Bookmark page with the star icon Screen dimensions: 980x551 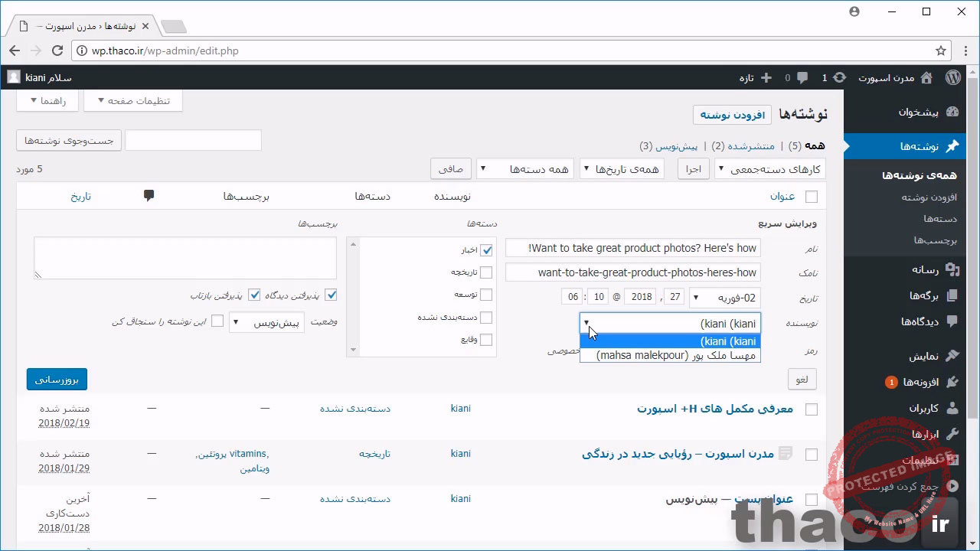coord(941,51)
